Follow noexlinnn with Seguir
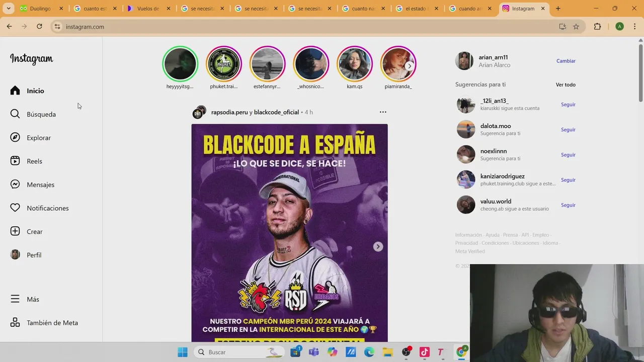The image size is (644, 362). tap(568, 155)
